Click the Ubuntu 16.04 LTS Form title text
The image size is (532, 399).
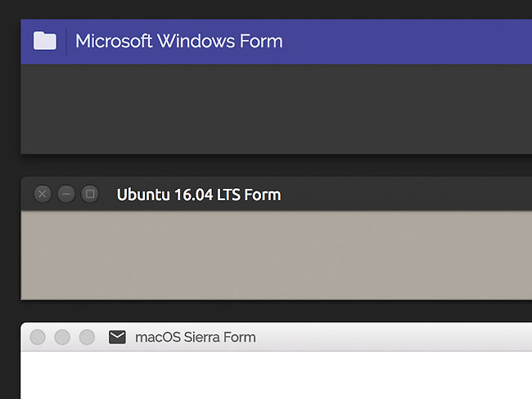tap(199, 195)
